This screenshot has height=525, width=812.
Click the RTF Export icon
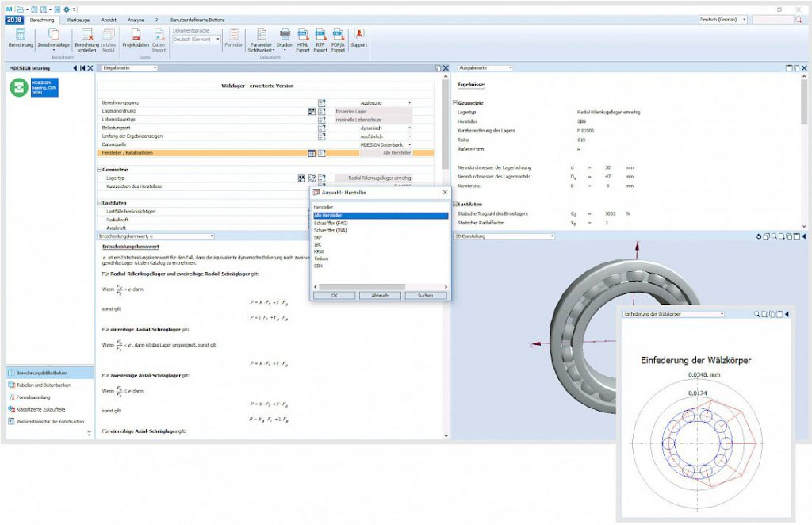[x=320, y=35]
